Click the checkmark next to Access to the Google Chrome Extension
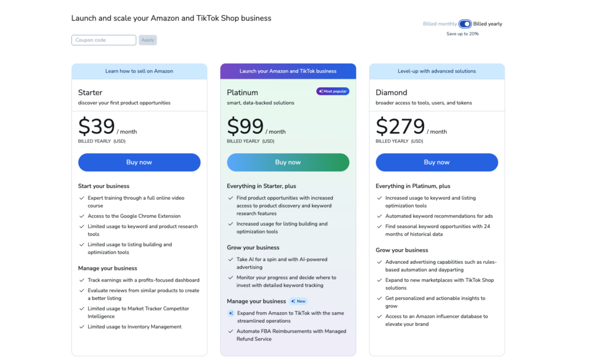Image resolution: width=603 pixels, height=364 pixels. 81,216
